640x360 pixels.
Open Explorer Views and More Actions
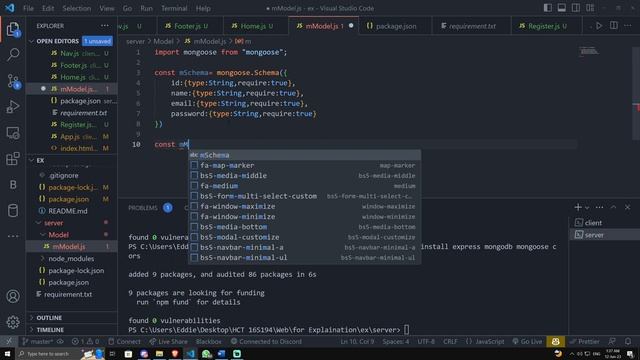coord(105,26)
